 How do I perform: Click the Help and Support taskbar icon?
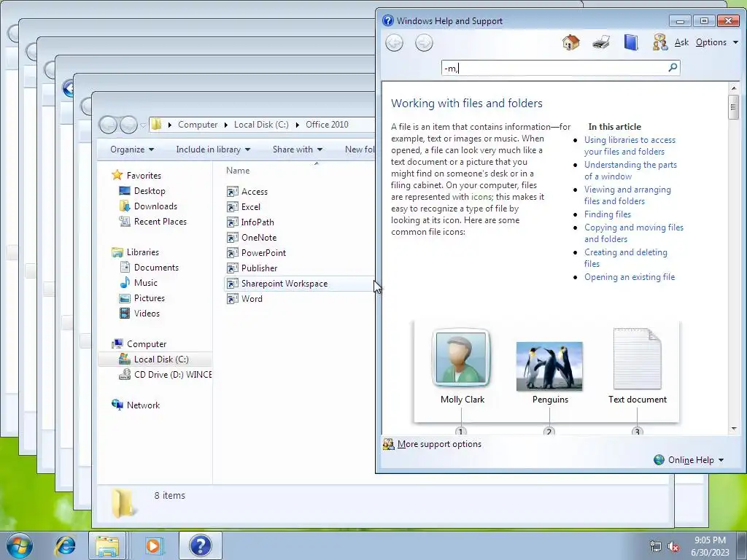point(200,545)
